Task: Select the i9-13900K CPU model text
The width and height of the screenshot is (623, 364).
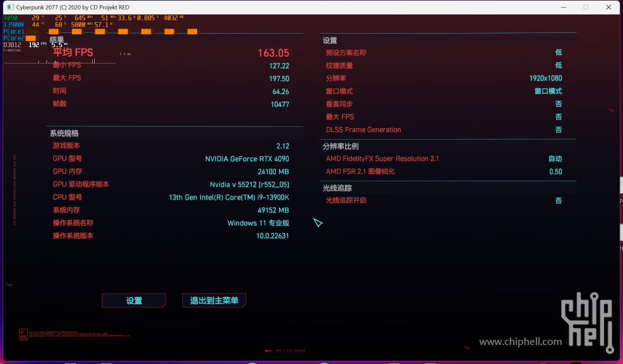Action: 229,198
